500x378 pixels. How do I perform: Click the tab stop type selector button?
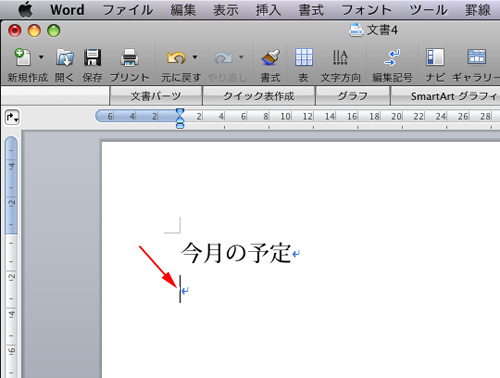coord(12,117)
